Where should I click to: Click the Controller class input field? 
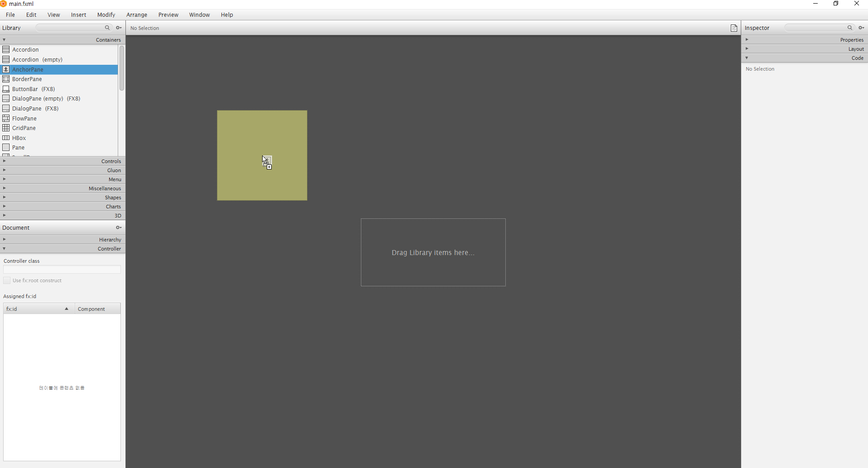62,270
